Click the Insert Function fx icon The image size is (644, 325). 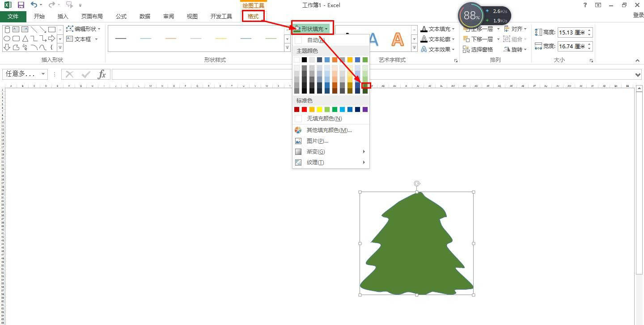pyautogui.click(x=102, y=74)
